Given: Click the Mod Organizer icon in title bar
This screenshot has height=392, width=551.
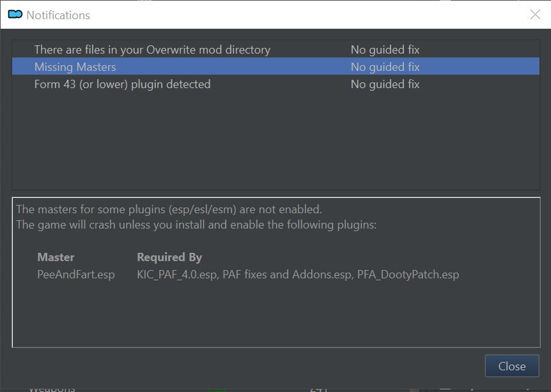Looking at the screenshot, I should (x=15, y=15).
